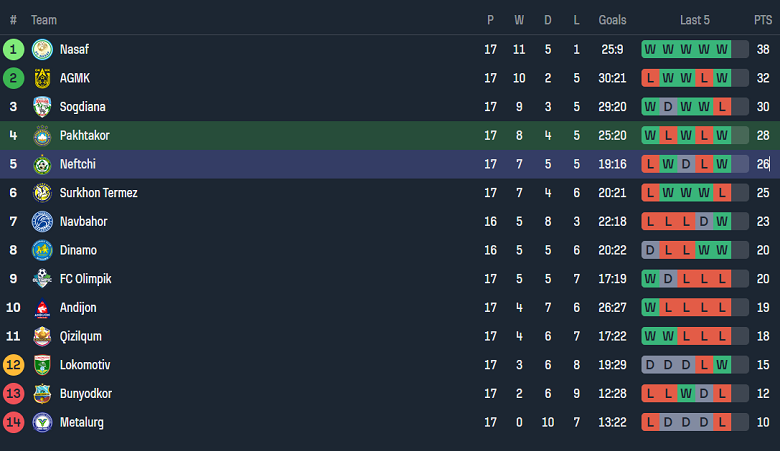Click Nasaf's most recent win badge
The width and height of the screenshot is (780, 451).
(722, 49)
